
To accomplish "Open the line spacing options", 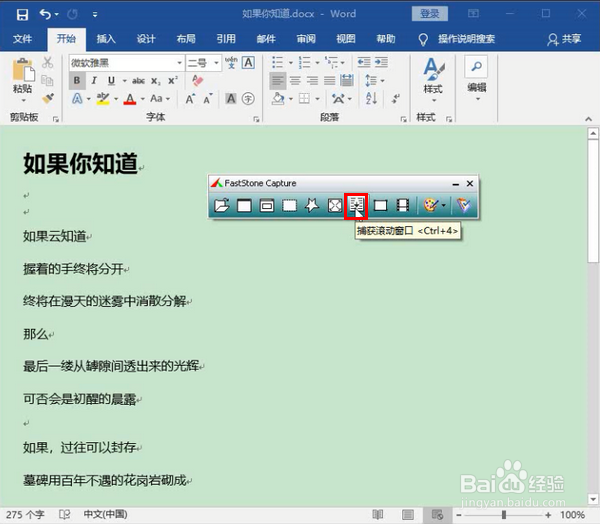I will coord(374,80).
